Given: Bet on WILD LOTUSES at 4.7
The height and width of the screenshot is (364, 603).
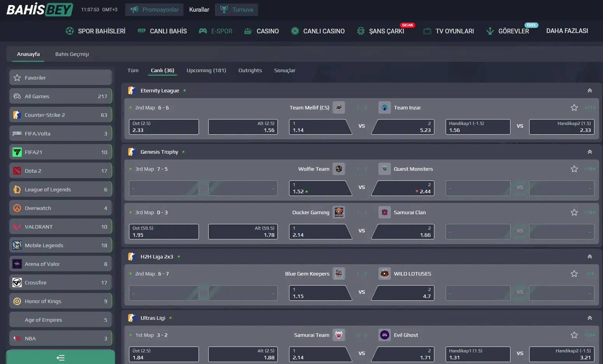Looking at the screenshot, I should click(403, 293).
